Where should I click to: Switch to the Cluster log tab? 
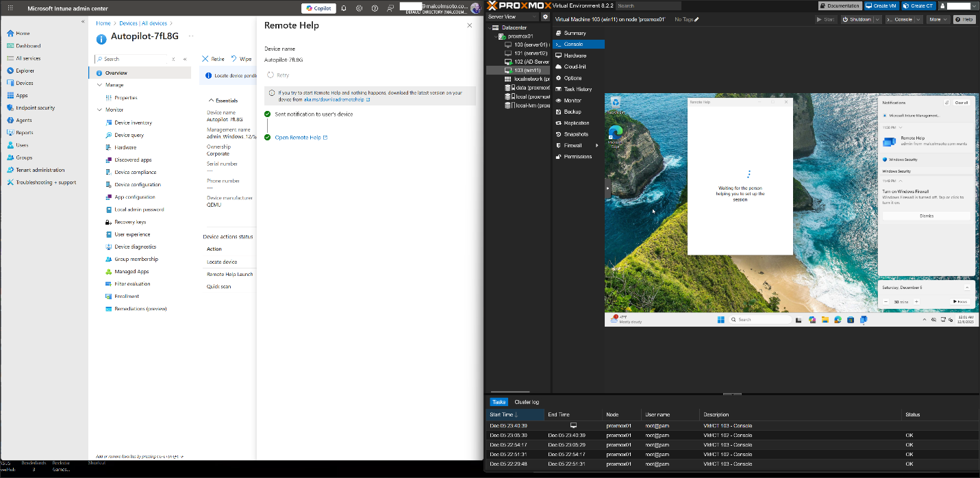pos(526,402)
